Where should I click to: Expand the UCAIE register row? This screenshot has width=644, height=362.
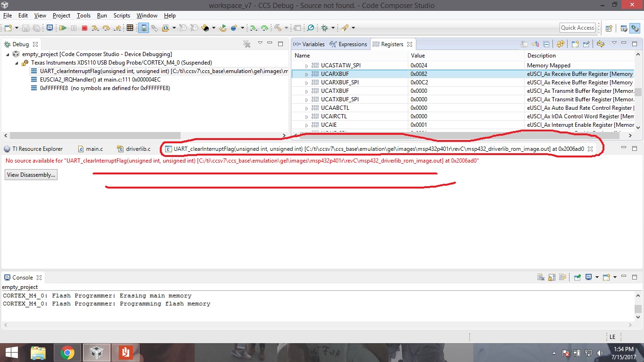tap(306, 125)
